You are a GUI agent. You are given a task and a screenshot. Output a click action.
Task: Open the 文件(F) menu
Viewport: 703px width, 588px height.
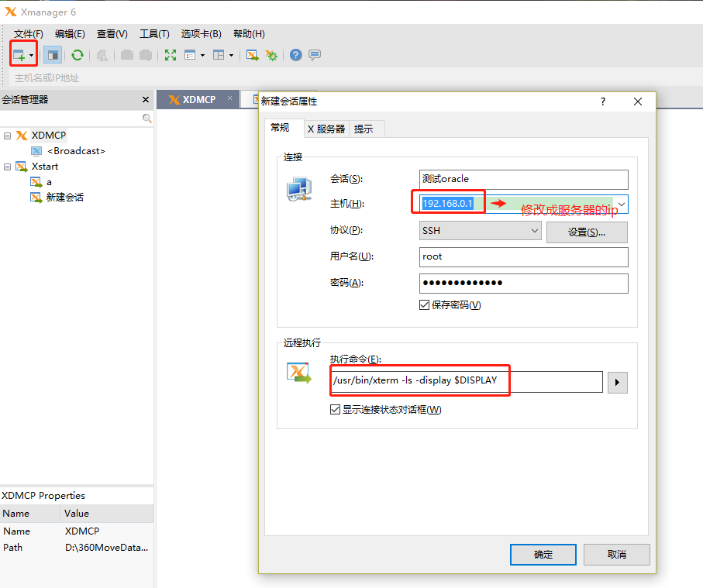point(28,34)
